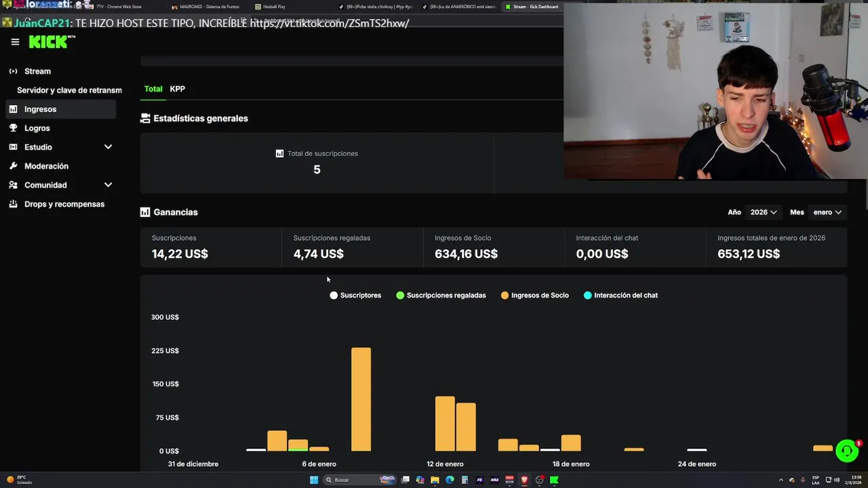Open the green support chat bubble
The width and height of the screenshot is (868, 488).
[x=847, y=451]
